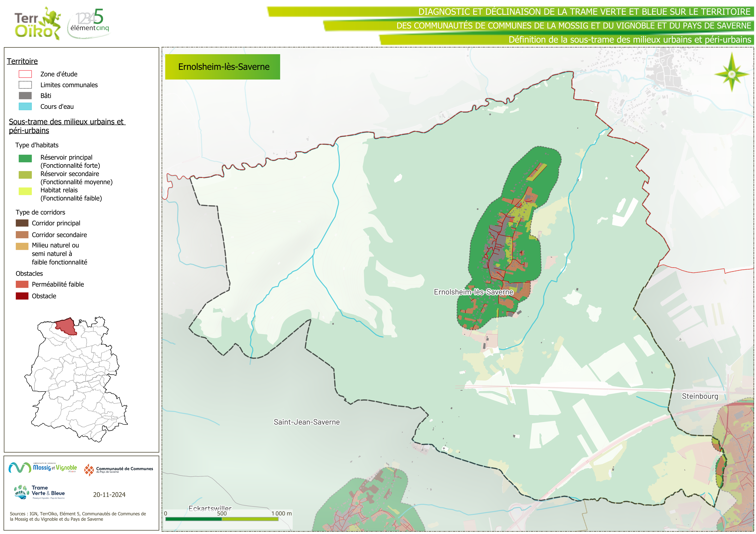Click the Saint-Jean-Saverne map label
This screenshot has height=534, width=756.
307,422
